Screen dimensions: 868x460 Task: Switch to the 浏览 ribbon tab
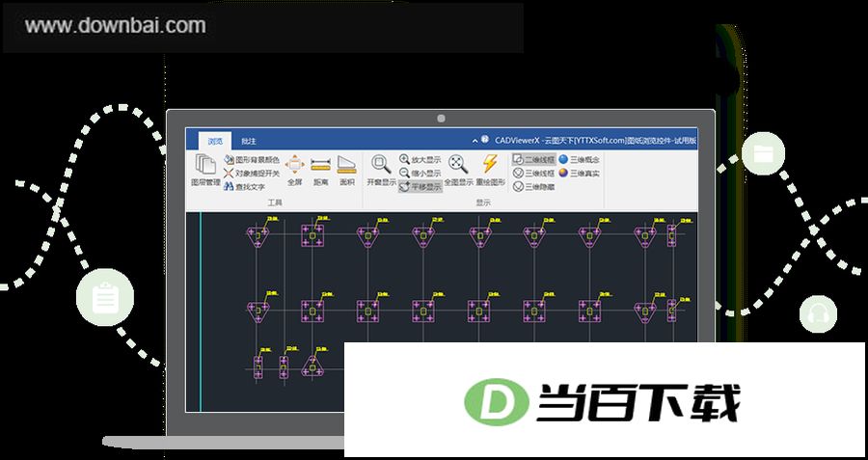tap(215, 141)
